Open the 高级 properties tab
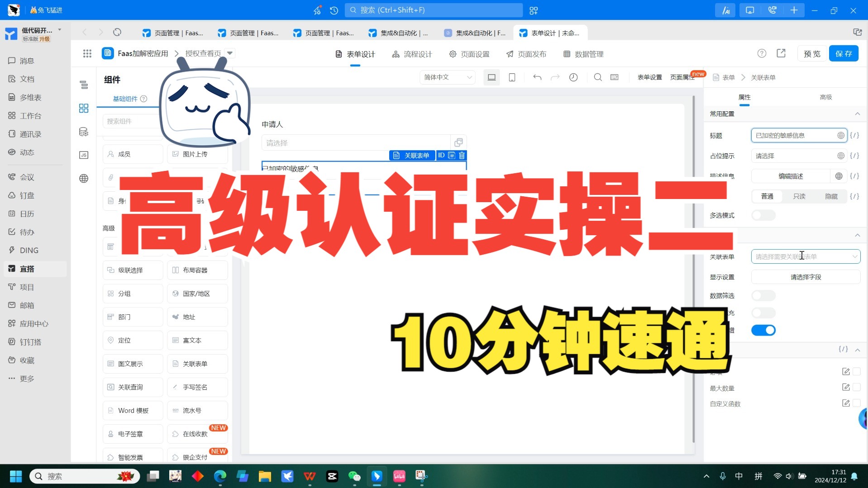868x488 pixels. 826,97
